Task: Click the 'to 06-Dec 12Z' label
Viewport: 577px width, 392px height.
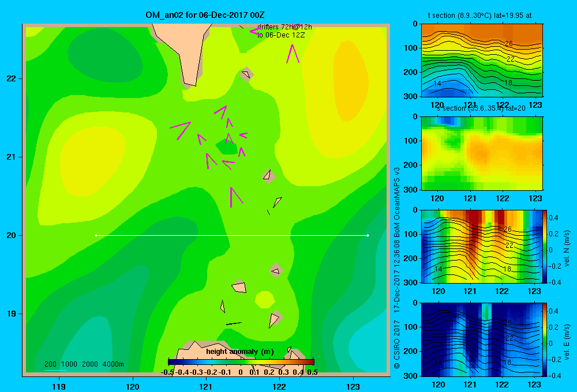Action: click(281, 35)
